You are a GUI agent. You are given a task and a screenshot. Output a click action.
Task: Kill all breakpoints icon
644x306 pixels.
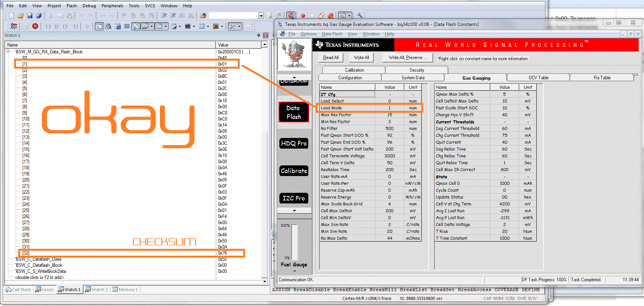tap(330, 16)
